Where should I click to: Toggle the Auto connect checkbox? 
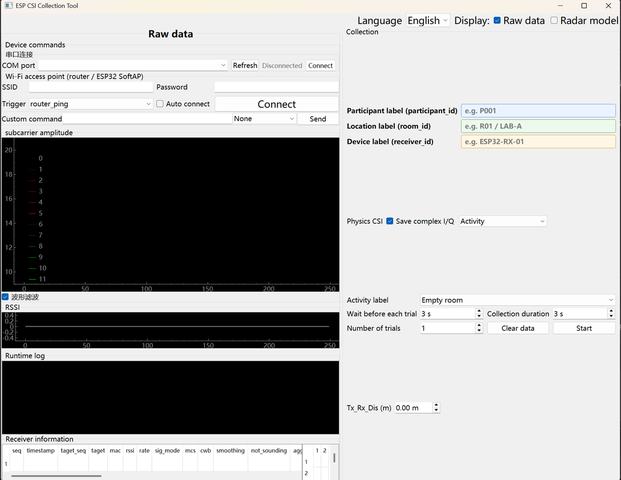pyautogui.click(x=160, y=104)
